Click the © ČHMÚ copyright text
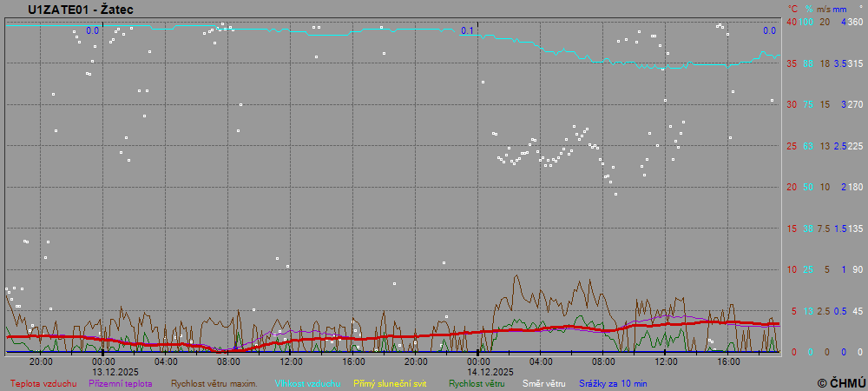Viewport: 868px width, 391px height. click(841, 382)
